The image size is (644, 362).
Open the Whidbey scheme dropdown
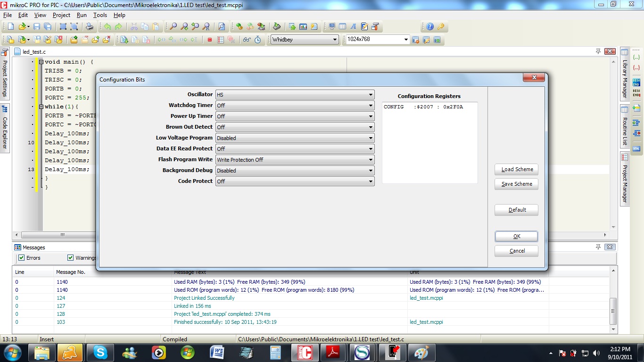[305, 40]
